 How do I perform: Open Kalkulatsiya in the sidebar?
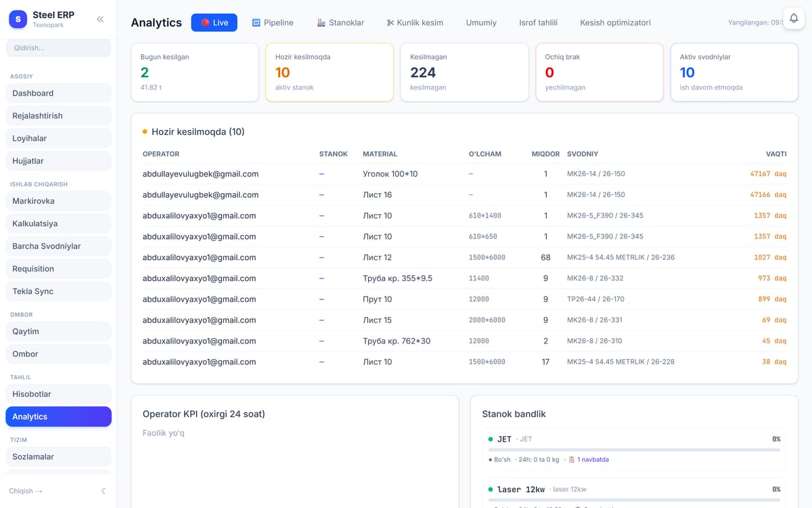pos(58,224)
